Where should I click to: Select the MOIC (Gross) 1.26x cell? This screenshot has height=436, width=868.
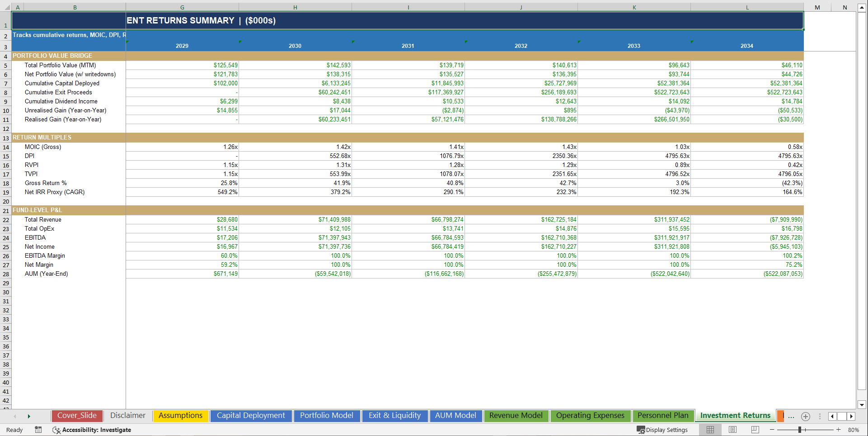click(182, 147)
